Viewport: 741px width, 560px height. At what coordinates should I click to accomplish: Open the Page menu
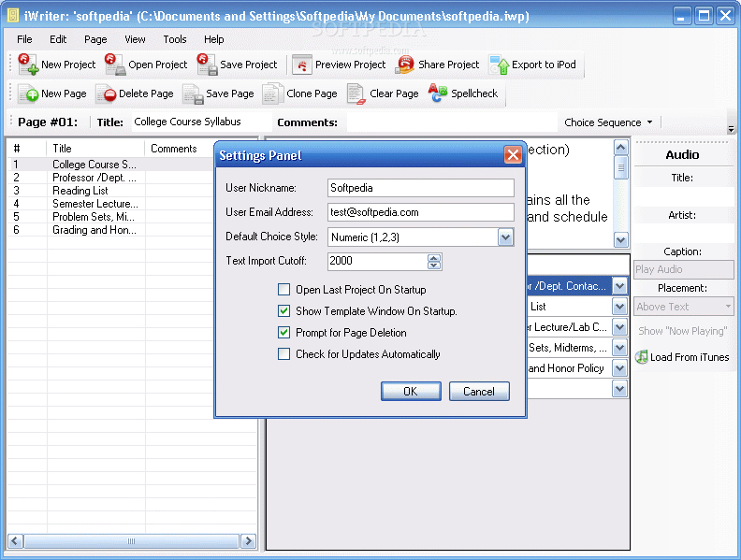(x=95, y=39)
